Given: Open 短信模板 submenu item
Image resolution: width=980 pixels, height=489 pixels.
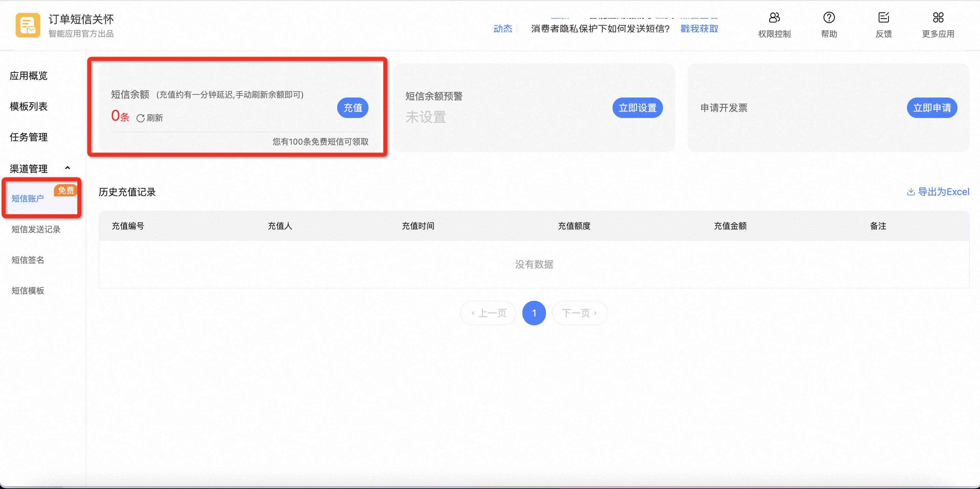Looking at the screenshot, I should click(x=28, y=291).
